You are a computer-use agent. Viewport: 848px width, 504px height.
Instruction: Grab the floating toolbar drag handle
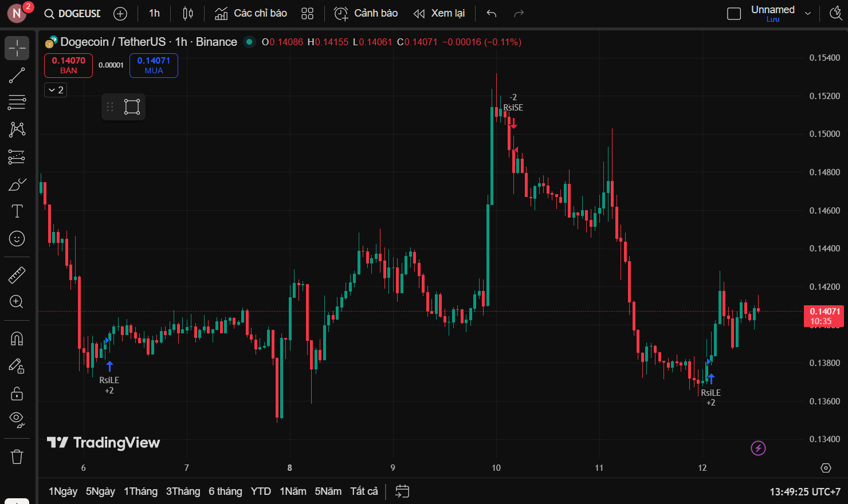coord(110,107)
